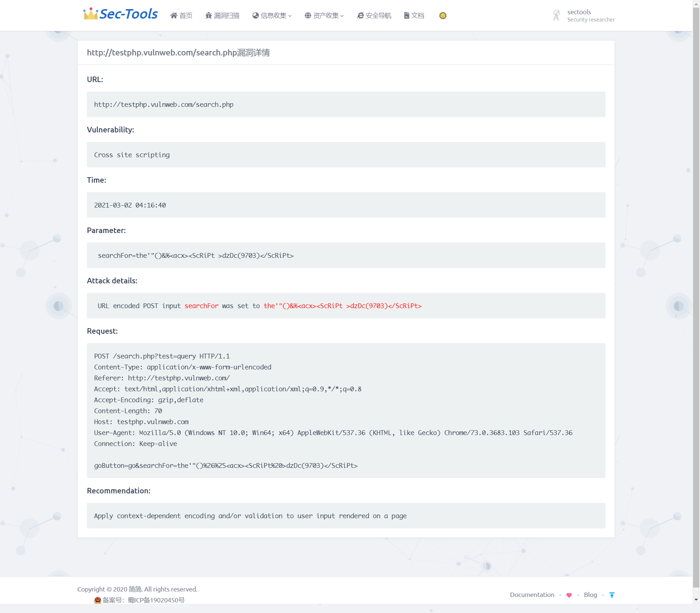Click the user avatar icon near sectools
Image resolution: width=700 pixels, height=613 pixels.
click(556, 15)
